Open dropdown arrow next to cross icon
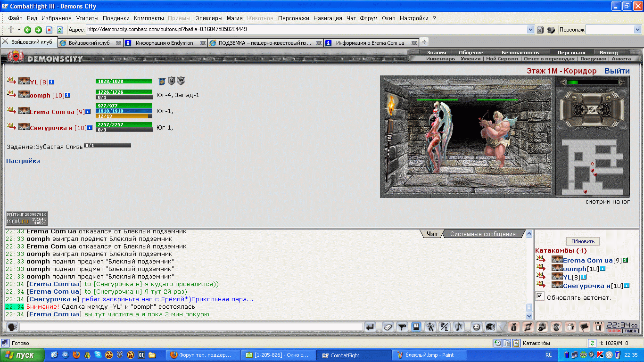Screen dimensions: 644x362 [19, 30]
